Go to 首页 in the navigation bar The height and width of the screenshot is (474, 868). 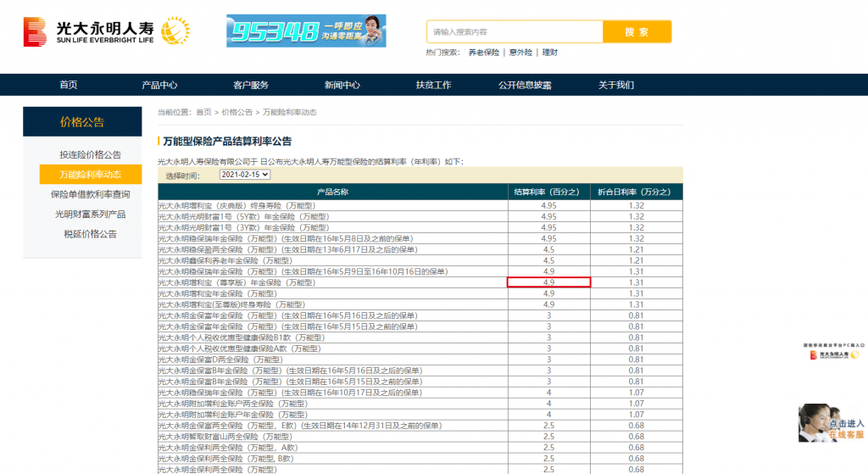click(69, 85)
